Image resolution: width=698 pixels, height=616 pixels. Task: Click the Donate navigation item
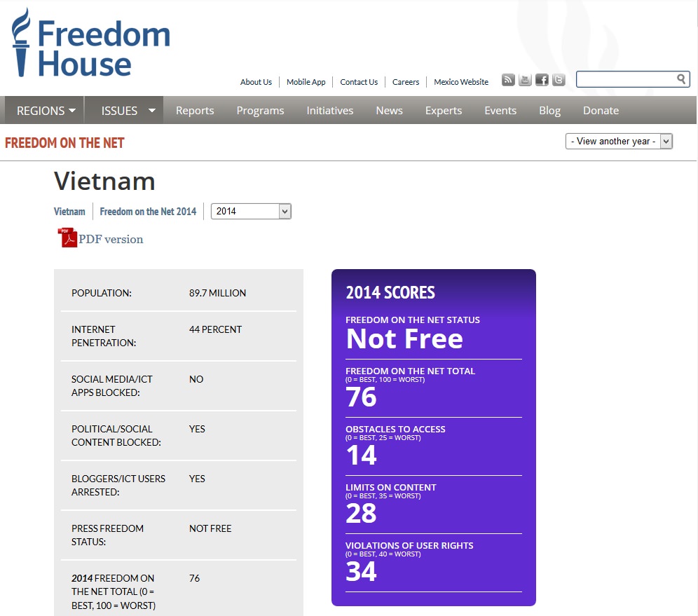coord(601,111)
